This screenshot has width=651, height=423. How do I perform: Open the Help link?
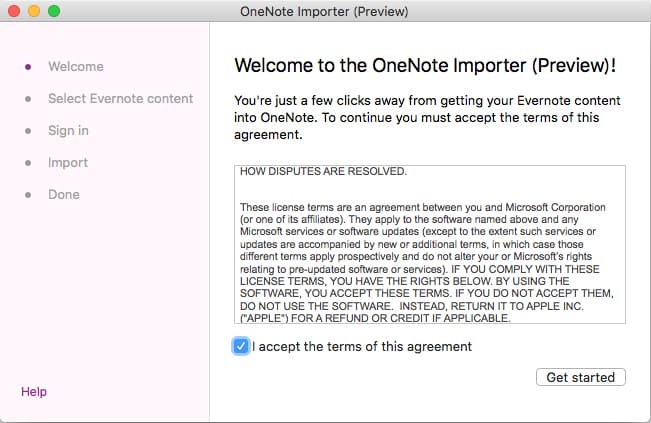34,391
